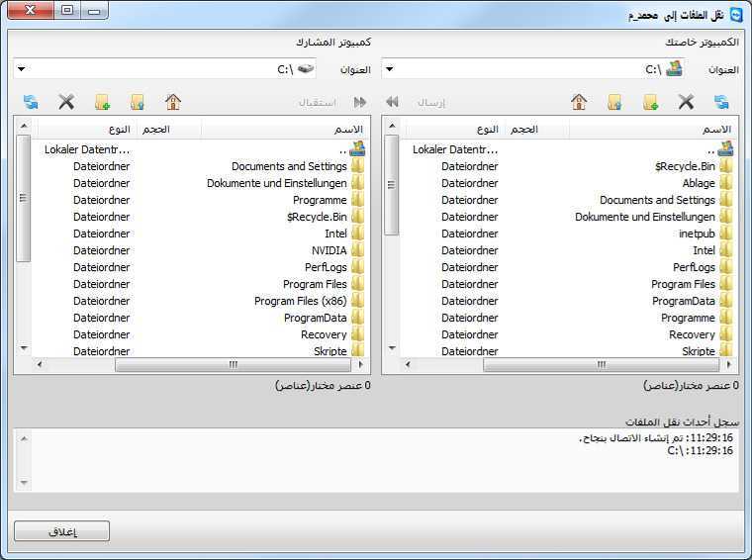This screenshot has width=752, height=560.
Task: Select PerfLogs folder in partner pane
Action: [326, 267]
